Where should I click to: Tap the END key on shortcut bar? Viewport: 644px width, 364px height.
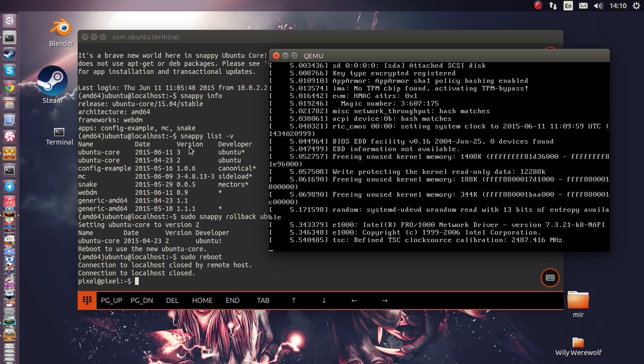click(x=233, y=300)
